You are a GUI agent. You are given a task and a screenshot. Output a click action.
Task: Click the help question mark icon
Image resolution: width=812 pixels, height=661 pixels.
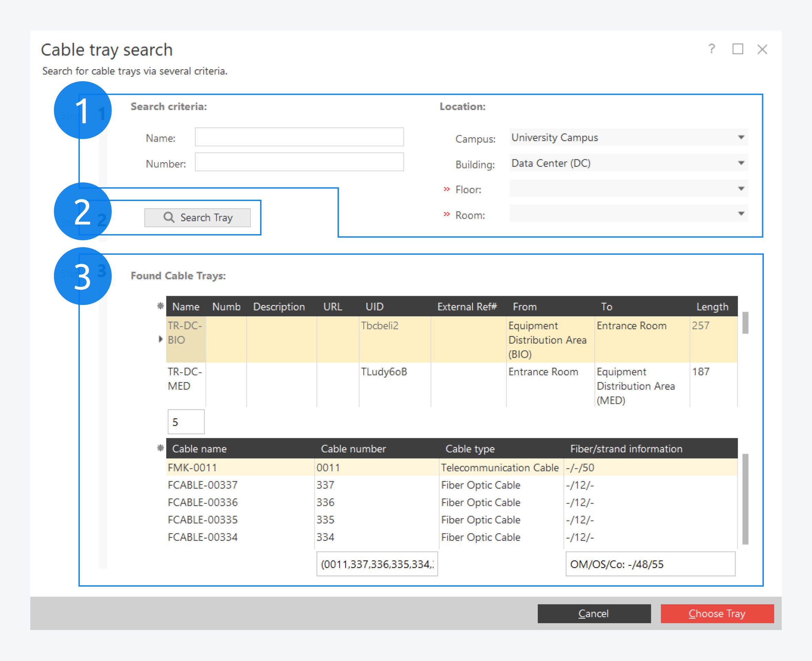click(x=712, y=49)
